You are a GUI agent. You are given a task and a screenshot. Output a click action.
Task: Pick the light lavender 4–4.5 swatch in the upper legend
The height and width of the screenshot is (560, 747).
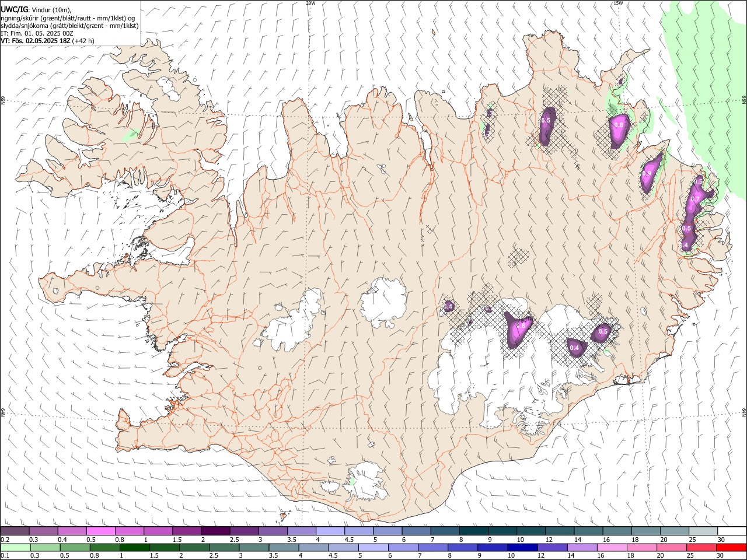(330, 531)
